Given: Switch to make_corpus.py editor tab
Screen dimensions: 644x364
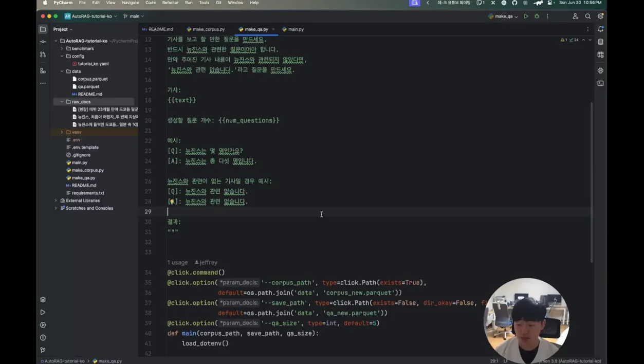Looking at the screenshot, I should click(206, 29).
